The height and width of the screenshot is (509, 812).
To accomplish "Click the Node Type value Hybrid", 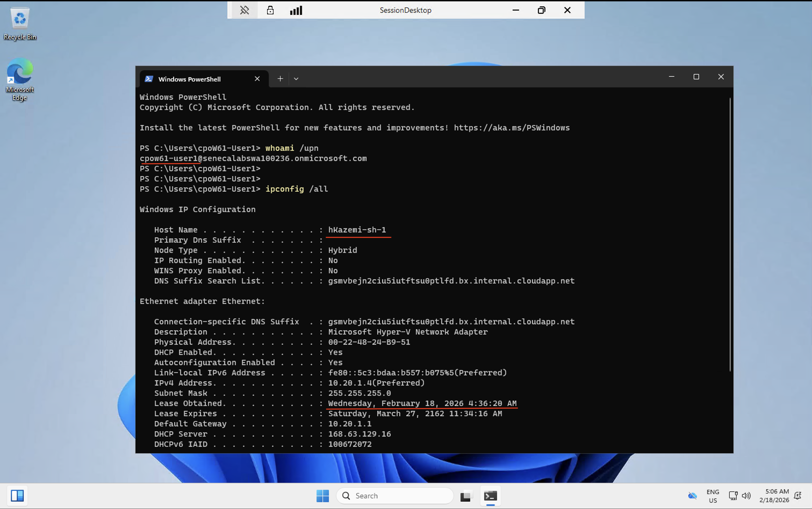I will [343, 250].
